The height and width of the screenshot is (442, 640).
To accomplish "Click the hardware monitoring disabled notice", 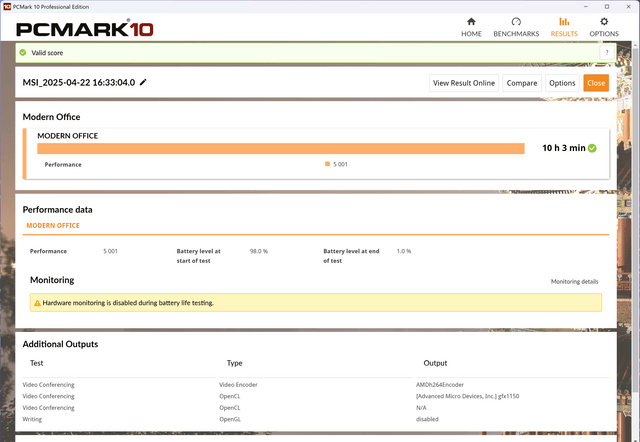I will pos(316,302).
